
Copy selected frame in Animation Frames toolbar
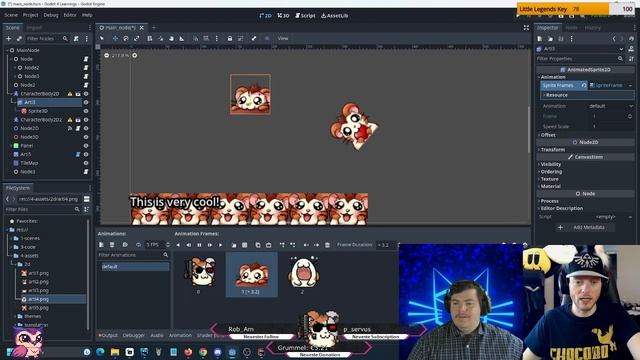tap(258, 245)
